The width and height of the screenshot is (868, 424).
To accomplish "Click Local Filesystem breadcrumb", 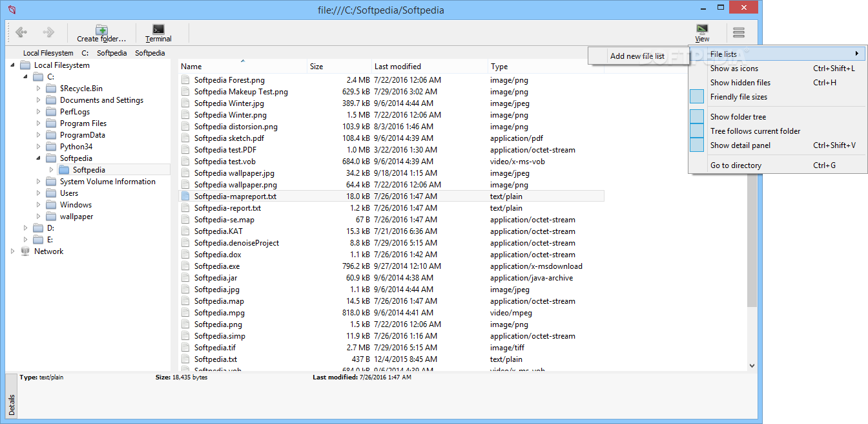I will 48,53.
